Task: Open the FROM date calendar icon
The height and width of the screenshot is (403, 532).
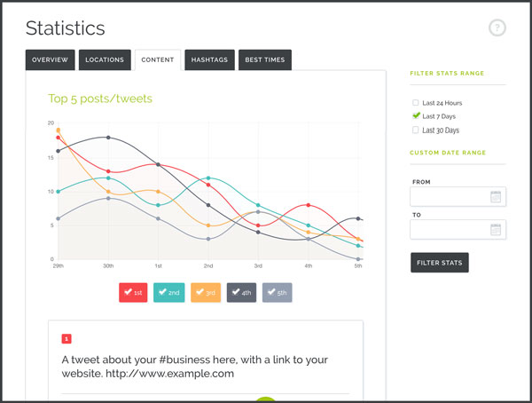Action: click(496, 196)
